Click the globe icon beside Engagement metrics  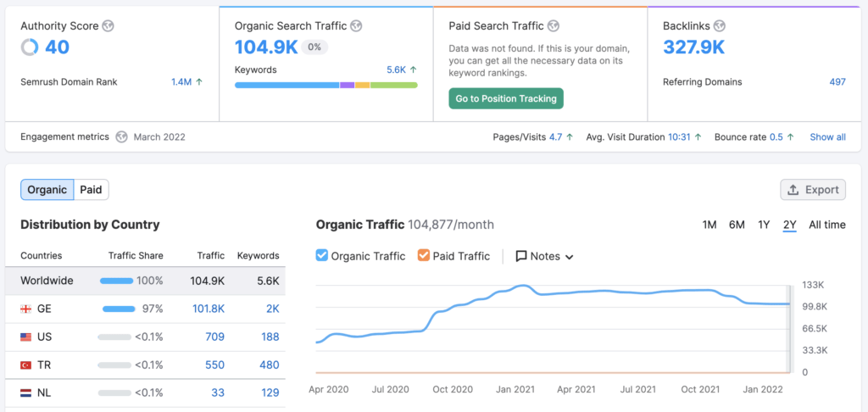pyautogui.click(x=122, y=137)
